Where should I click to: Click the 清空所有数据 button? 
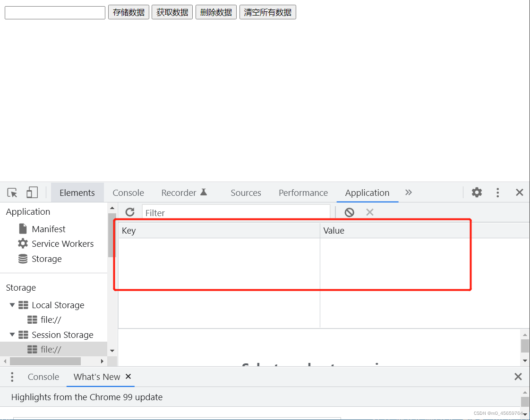[267, 12]
